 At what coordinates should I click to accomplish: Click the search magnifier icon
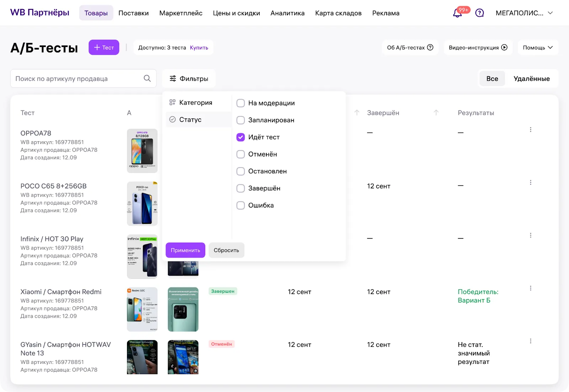tap(147, 79)
